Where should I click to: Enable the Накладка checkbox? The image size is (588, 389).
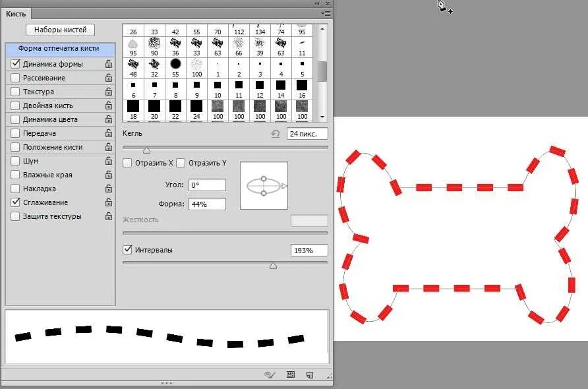[15, 189]
